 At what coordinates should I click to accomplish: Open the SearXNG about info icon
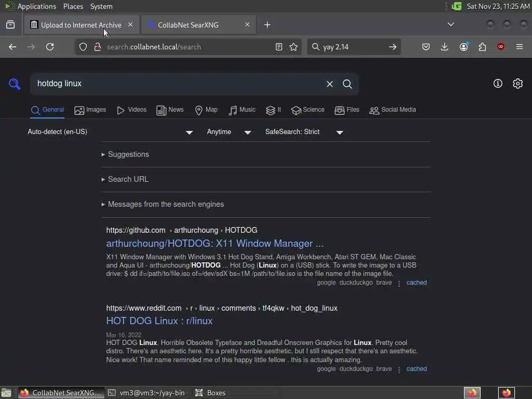pos(498,84)
